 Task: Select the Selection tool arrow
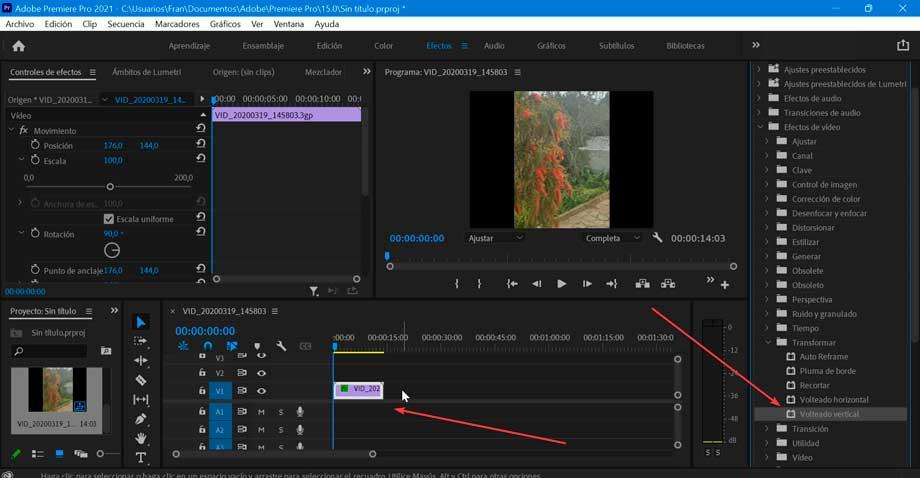(141, 322)
